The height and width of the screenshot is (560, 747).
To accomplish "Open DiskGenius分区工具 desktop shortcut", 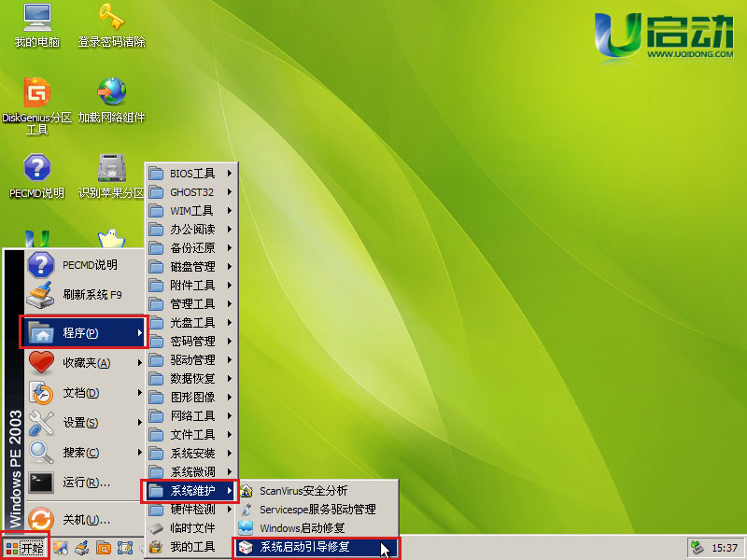I will 37,105.
